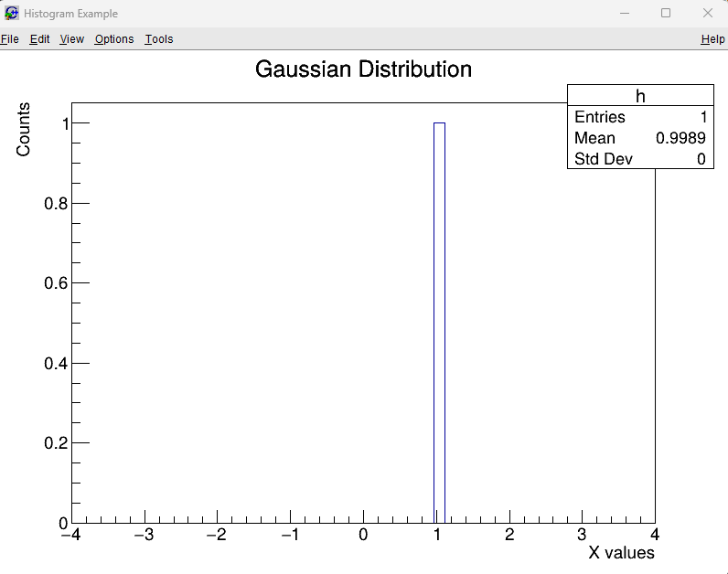Click the blue histogram bar near x=1
728x574 pixels.
click(x=439, y=320)
